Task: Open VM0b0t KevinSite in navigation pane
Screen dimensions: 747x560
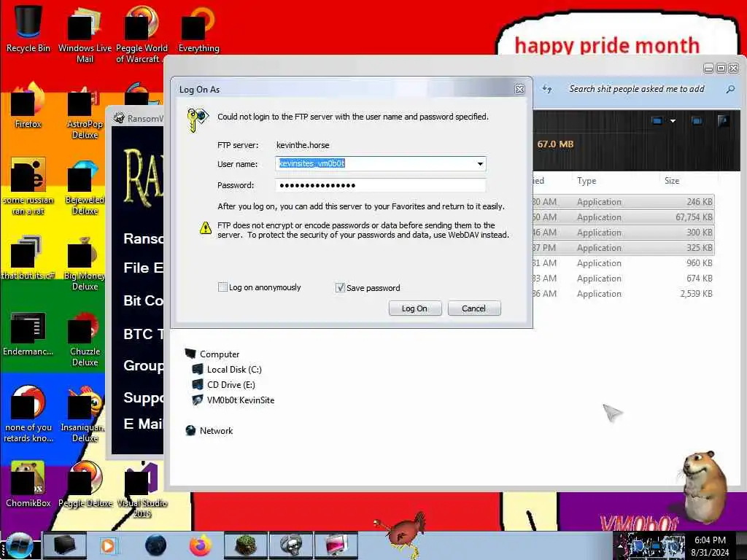Action: click(x=233, y=400)
